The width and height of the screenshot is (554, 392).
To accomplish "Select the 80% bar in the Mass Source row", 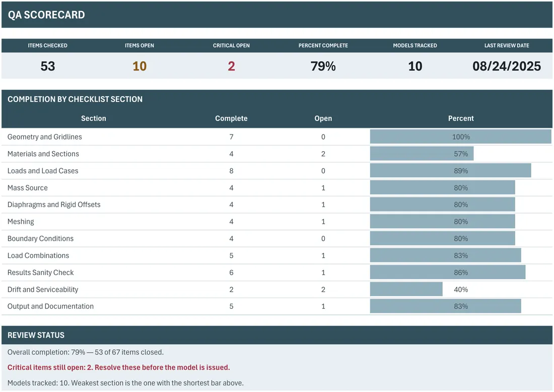I will (x=442, y=188).
